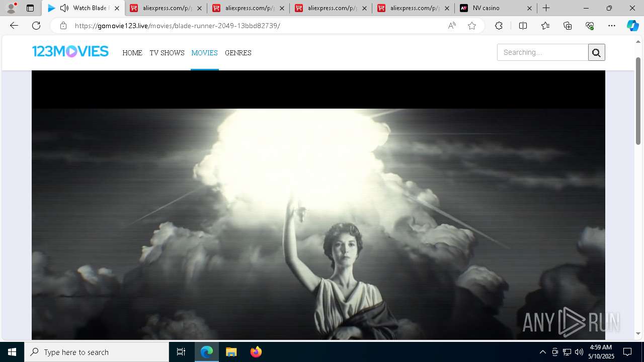This screenshot has width=644, height=362.
Task: Click the page vertical scrollbar thumb
Action: (638, 101)
